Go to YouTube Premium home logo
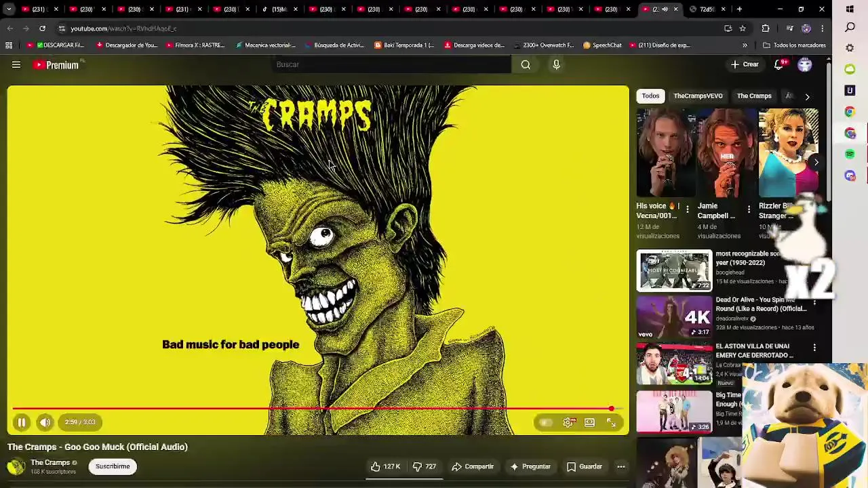 pyautogui.click(x=56, y=65)
